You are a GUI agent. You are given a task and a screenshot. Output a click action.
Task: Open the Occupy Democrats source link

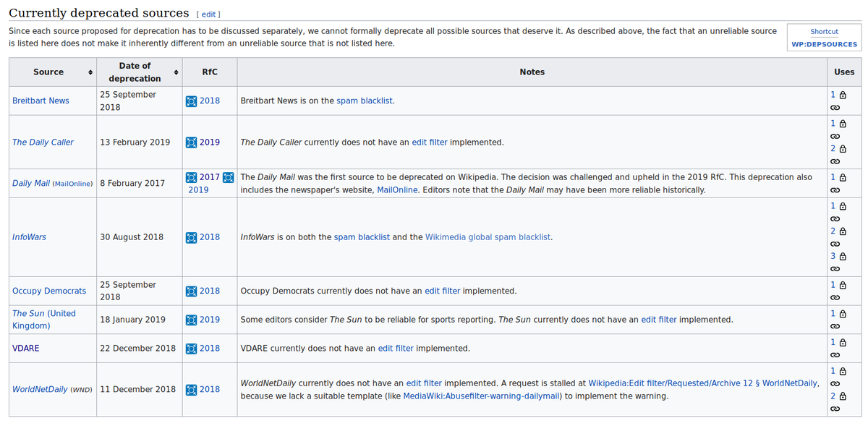(49, 291)
